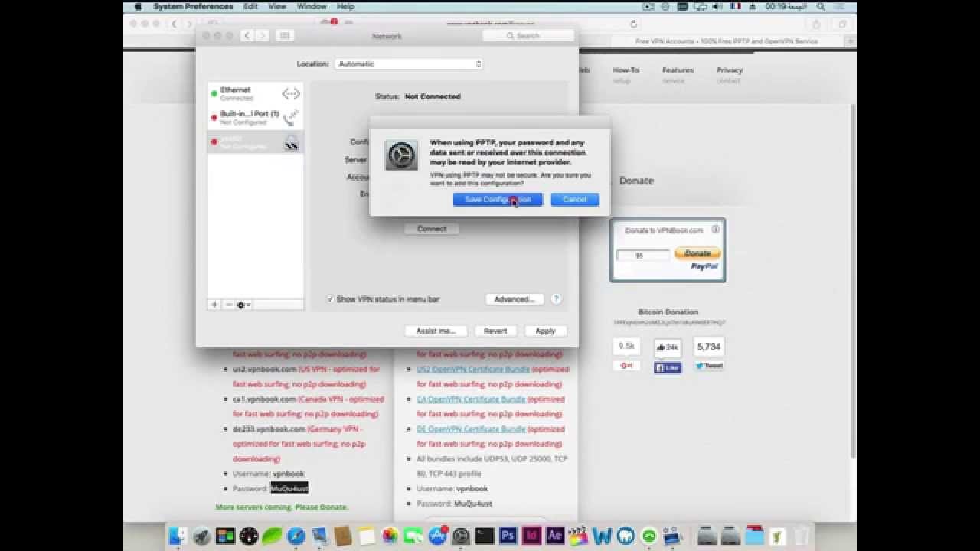Open Launchpad rocket icon in Dock
This screenshot has width=980, height=551.
click(201, 536)
